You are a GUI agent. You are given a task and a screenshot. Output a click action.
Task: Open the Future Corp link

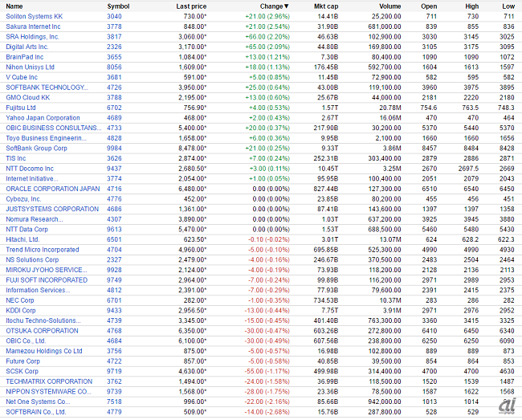(23, 361)
